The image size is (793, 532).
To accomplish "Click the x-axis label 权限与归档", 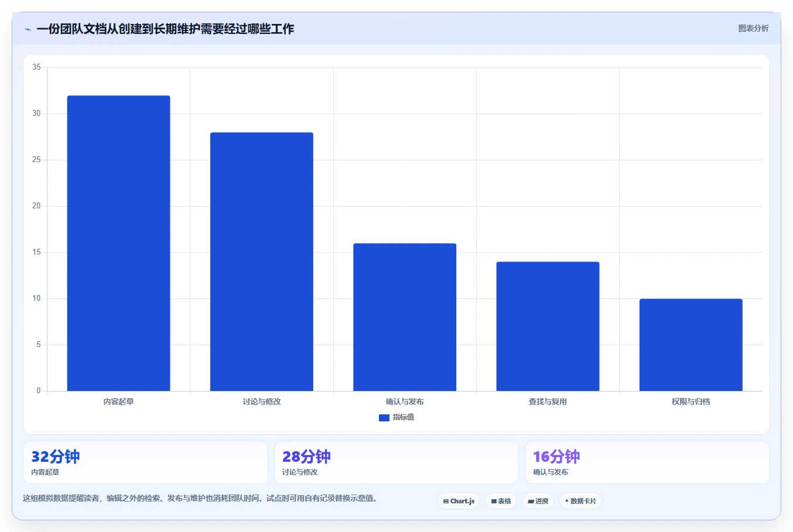I will coord(691,401).
